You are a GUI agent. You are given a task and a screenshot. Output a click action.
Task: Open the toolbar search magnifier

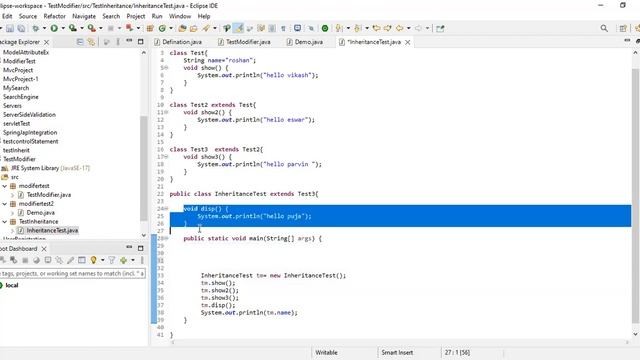pyautogui.click(x=604, y=28)
